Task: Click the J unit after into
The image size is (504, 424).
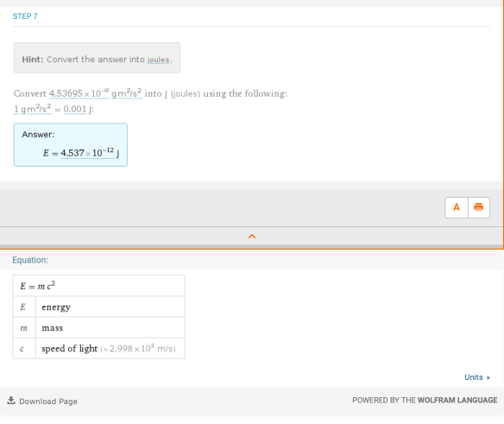Action: point(166,93)
